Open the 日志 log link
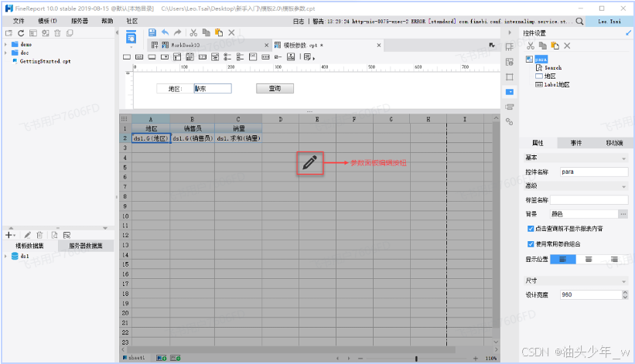 (x=299, y=22)
